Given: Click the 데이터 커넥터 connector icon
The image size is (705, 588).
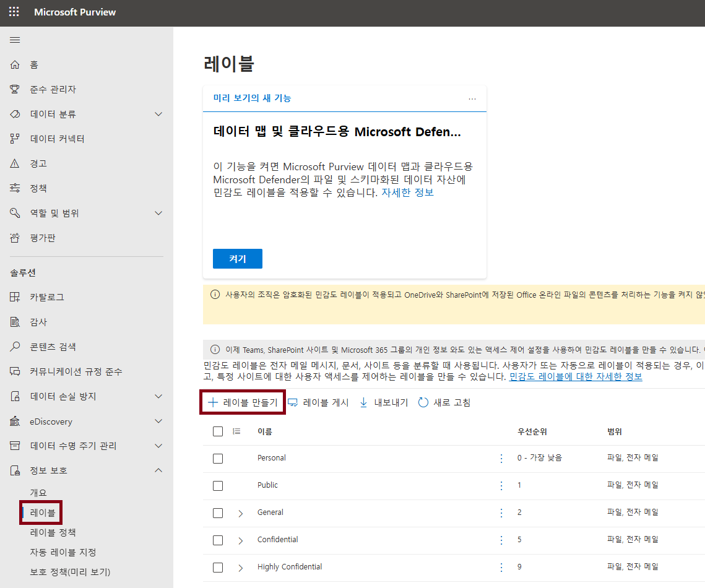Looking at the screenshot, I should pyautogui.click(x=15, y=139).
